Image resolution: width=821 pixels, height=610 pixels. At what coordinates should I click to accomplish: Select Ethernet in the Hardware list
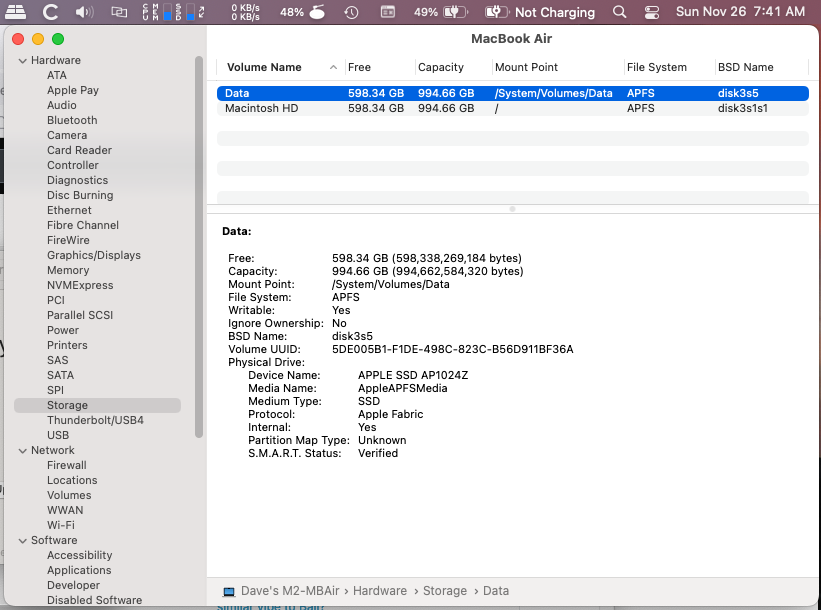(69, 210)
